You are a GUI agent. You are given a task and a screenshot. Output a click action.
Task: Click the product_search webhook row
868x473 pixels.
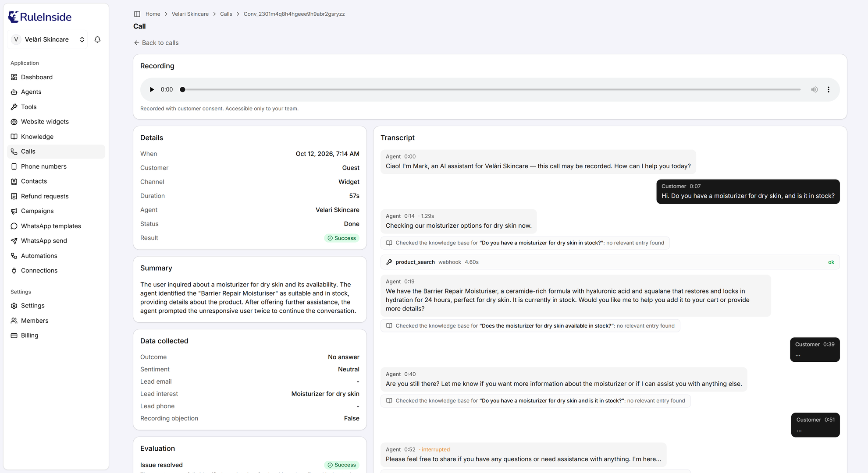[x=610, y=262]
